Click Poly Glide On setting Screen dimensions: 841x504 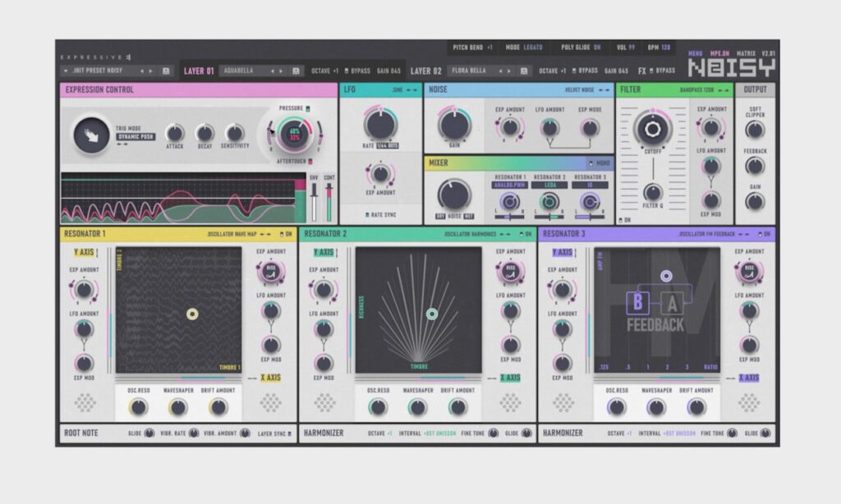pos(581,48)
